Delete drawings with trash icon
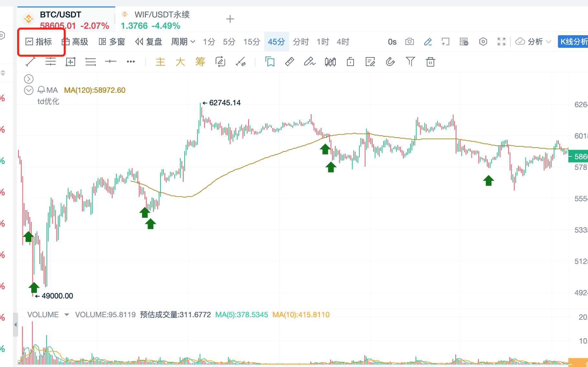 coord(430,61)
